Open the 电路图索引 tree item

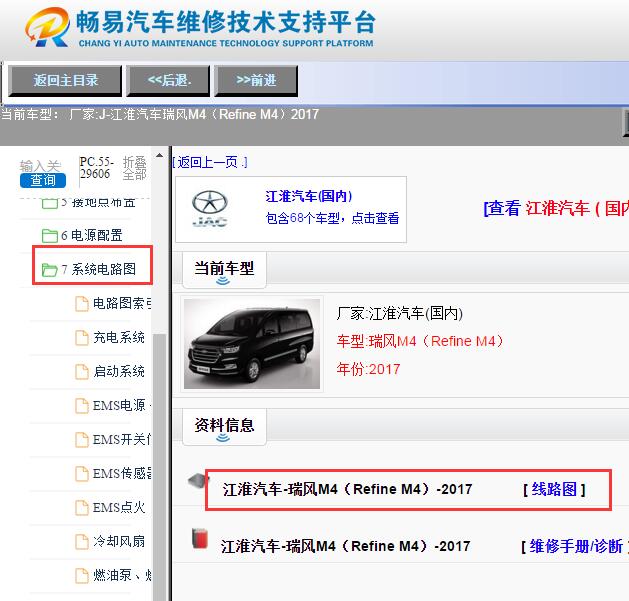122,303
